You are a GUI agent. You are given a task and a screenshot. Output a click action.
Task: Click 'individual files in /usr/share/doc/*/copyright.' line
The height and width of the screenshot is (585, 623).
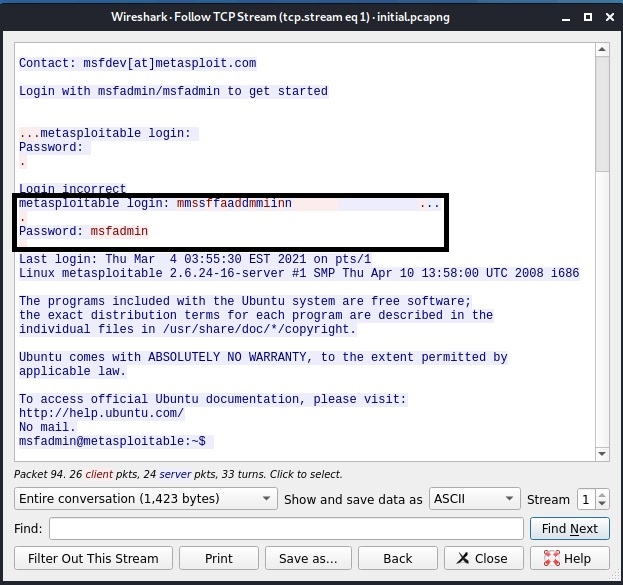click(x=187, y=329)
